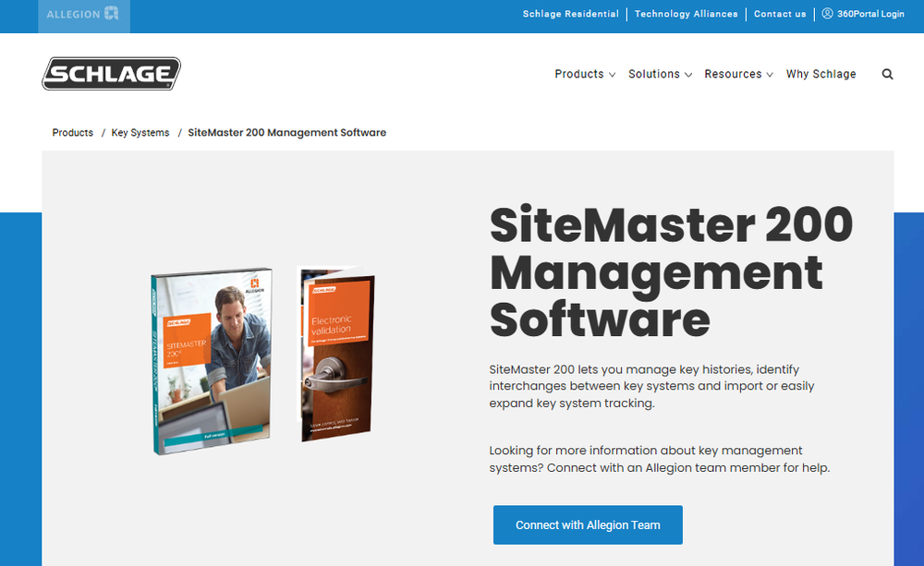Expand the Solutions menu chevron

coord(688,75)
